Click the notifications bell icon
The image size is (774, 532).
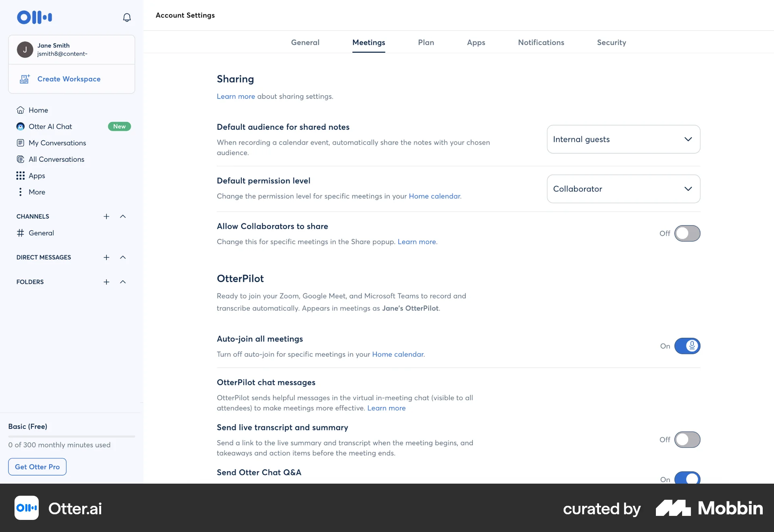coord(127,17)
